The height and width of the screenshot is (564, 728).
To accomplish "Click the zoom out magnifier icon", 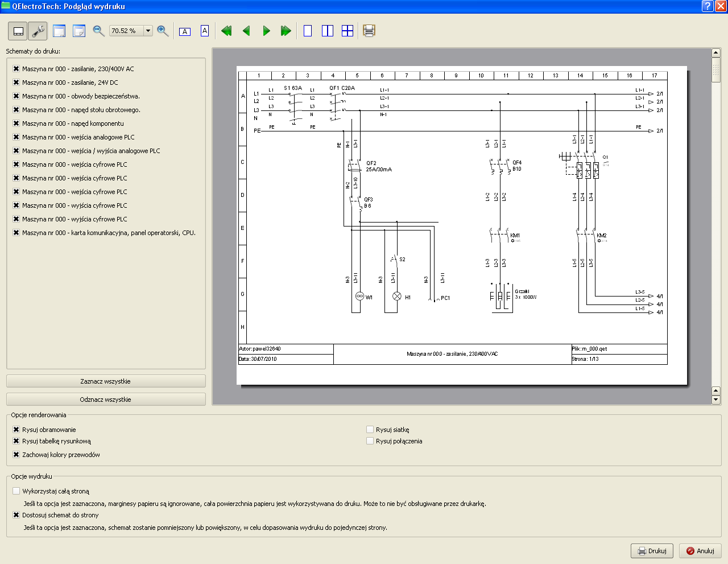I will 98,31.
